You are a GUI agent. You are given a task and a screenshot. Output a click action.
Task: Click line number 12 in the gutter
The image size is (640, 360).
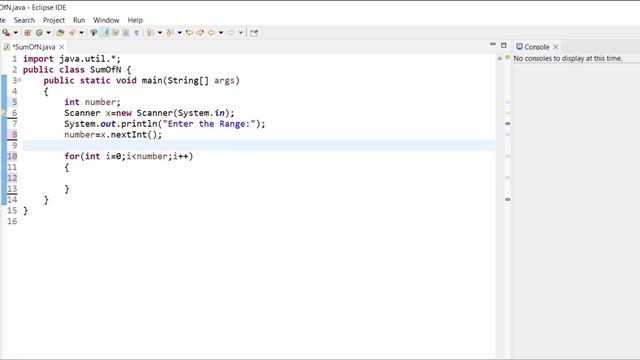[x=12, y=178]
